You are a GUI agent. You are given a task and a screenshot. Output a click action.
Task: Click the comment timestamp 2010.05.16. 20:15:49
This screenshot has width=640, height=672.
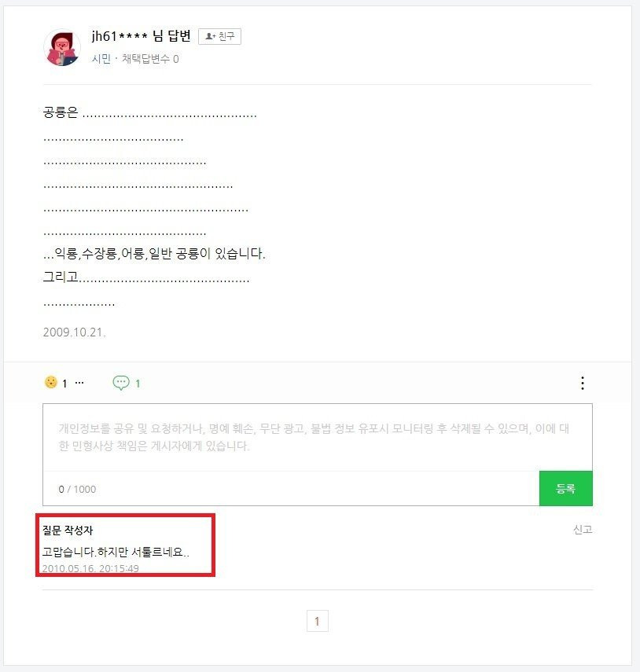[90, 568]
